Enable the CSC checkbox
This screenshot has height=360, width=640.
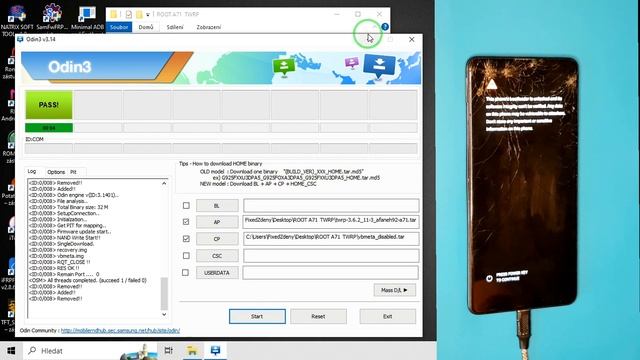[186, 256]
